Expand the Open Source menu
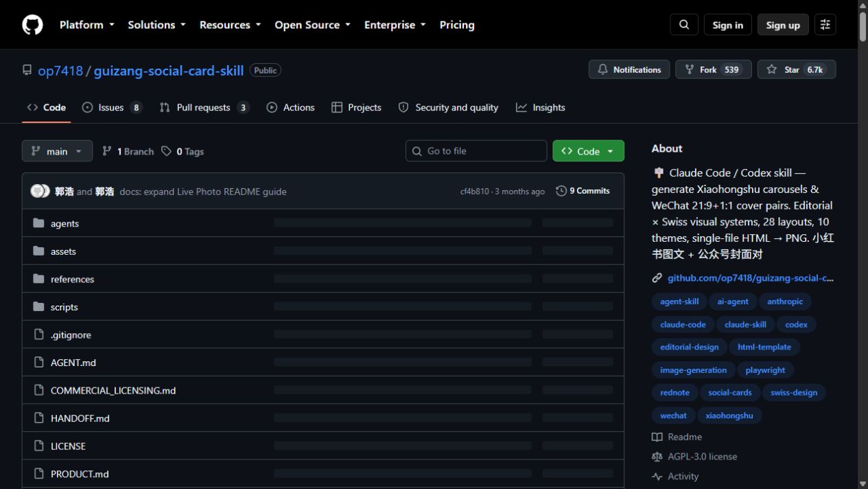This screenshot has height=489, width=868. click(x=312, y=25)
